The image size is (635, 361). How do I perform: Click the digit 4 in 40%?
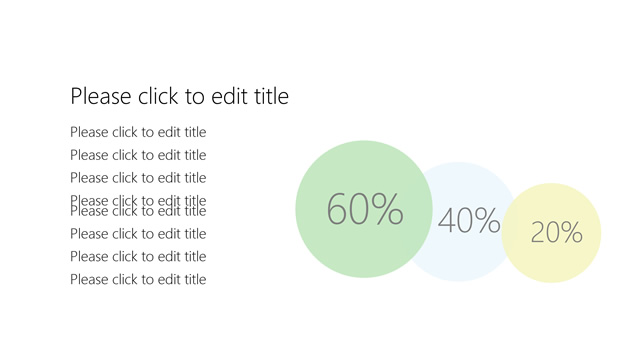pyautogui.click(x=447, y=220)
